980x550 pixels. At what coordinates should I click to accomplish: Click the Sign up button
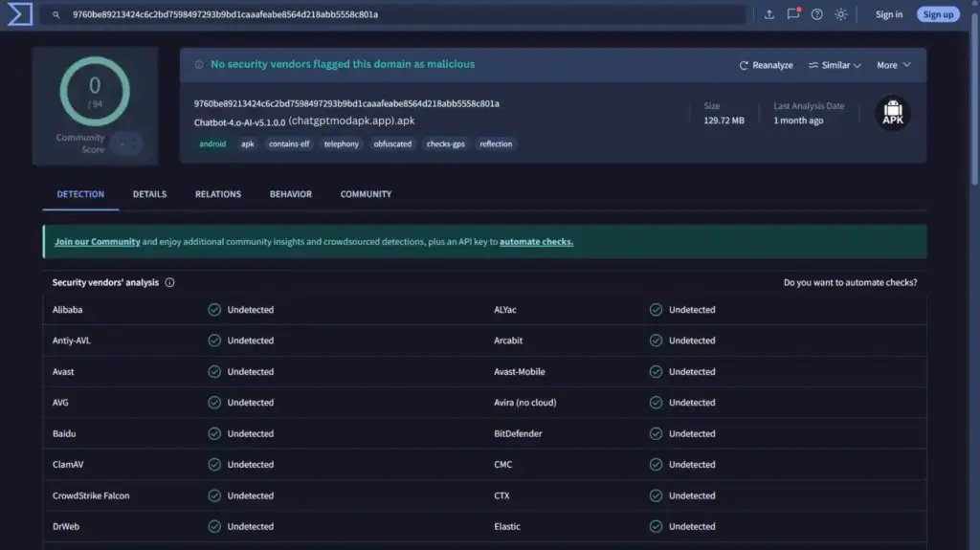[938, 14]
